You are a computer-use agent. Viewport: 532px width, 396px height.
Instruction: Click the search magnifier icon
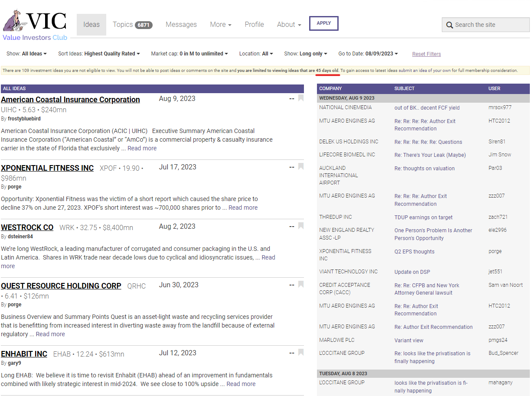pyautogui.click(x=450, y=25)
